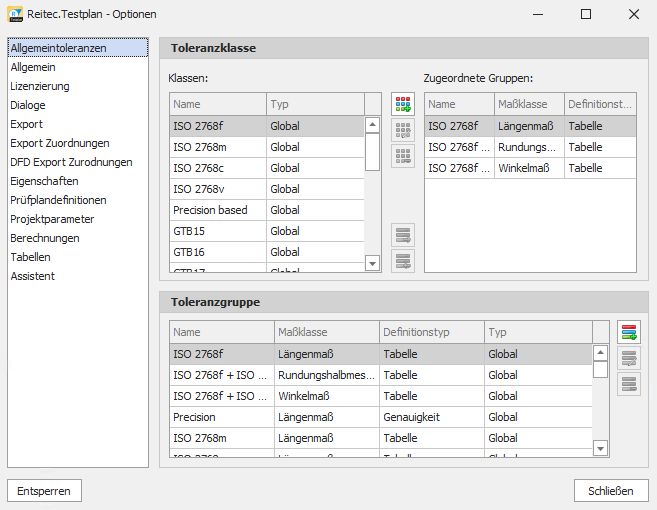The width and height of the screenshot is (657, 510).
Task: Sort Klassen by Name column header
Action: (218, 104)
